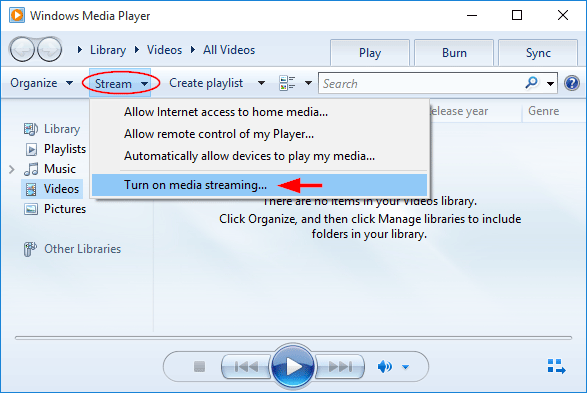Click the Library breadcrumb link
This screenshot has height=393, width=587.
click(108, 50)
